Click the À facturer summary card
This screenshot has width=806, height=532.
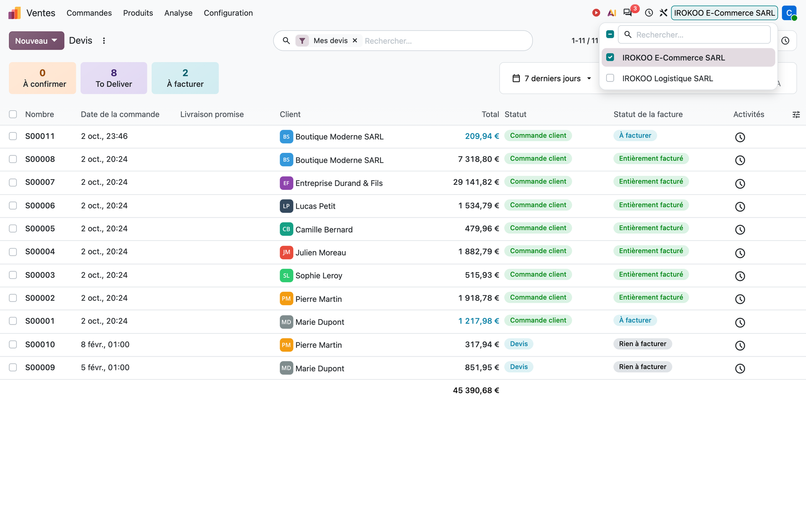click(x=185, y=78)
